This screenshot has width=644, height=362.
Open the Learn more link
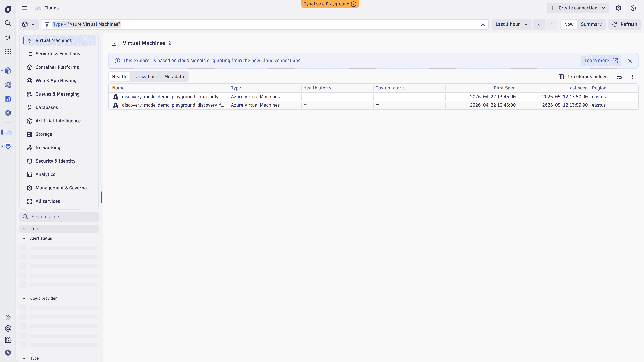point(601,61)
